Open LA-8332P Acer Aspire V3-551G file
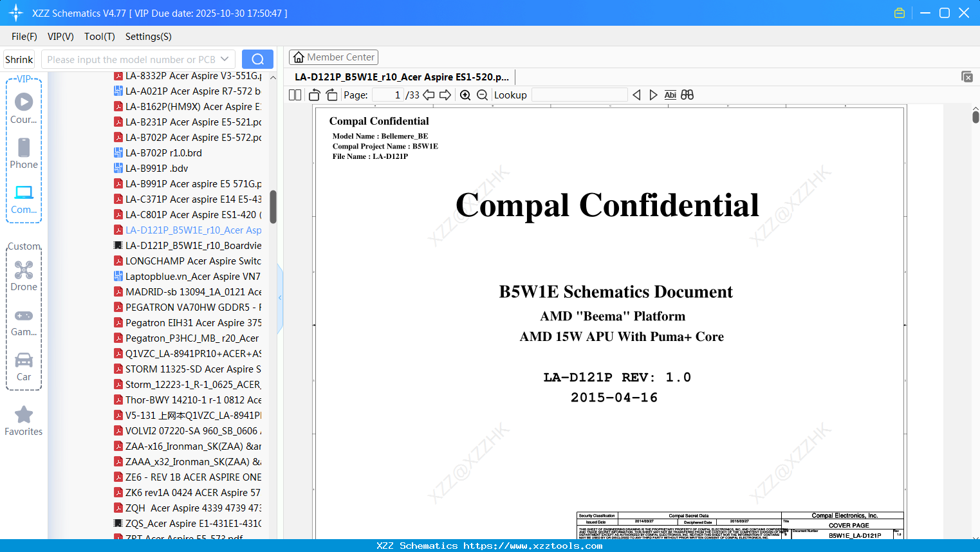Screen dimensions: 980x552 pyautogui.click(x=193, y=76)
